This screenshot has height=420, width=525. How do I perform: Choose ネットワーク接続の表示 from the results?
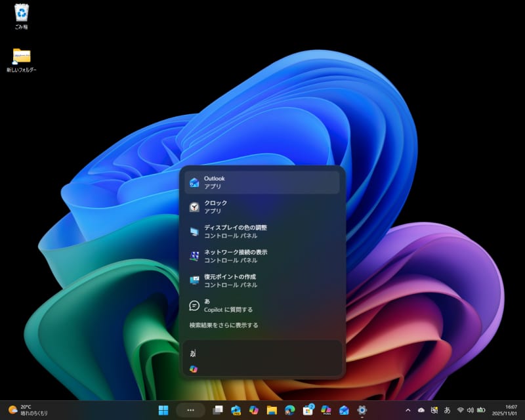click(x=262, y=256)
